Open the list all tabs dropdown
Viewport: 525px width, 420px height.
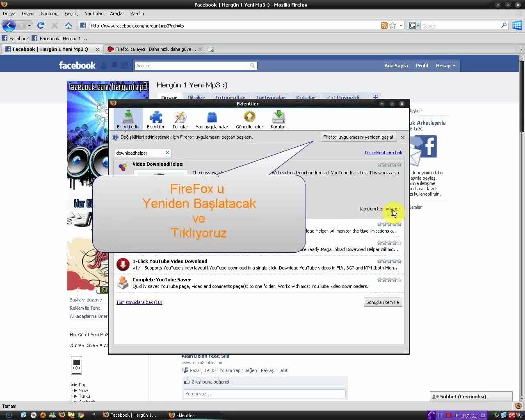click(521, 49)
